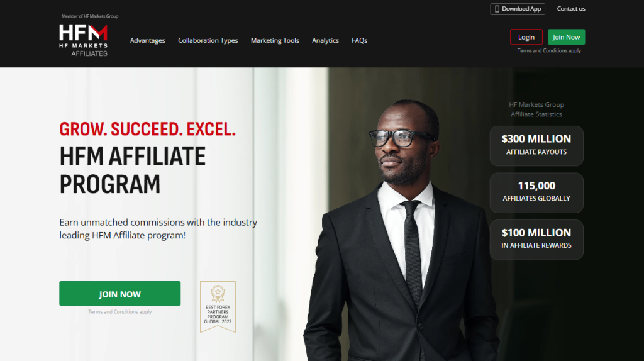644x361 pixels.
Task: Open the Collaboration Types menu item
Action: click(x=208, y=40)
